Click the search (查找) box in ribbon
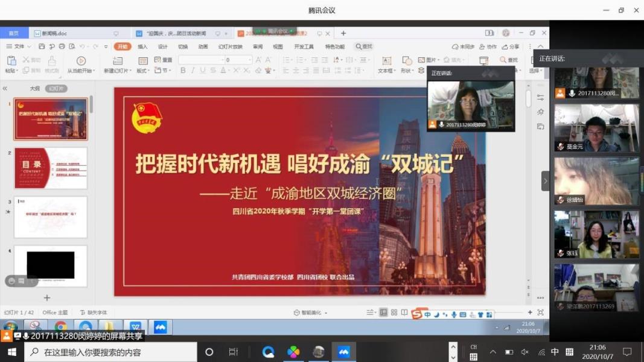This screenshot has width=644, height=362. tap(364, 46)
